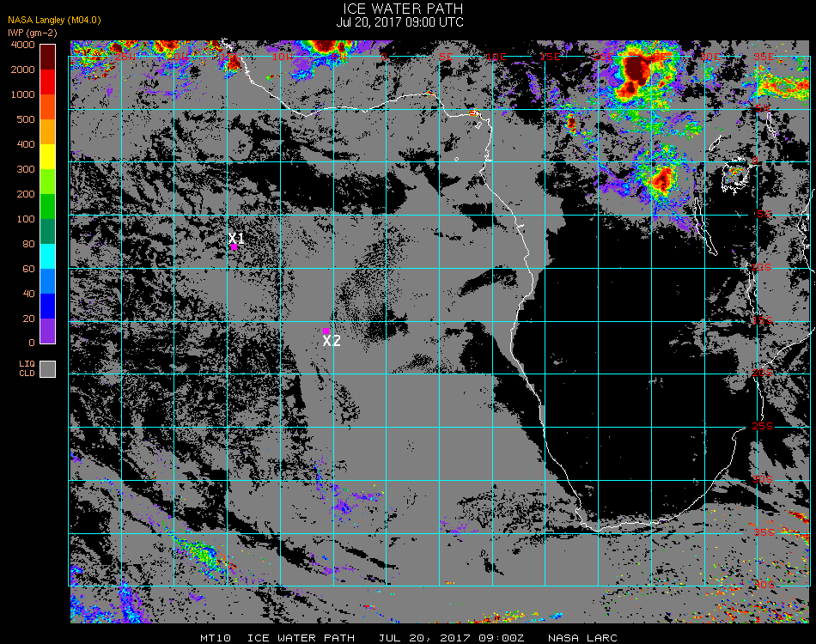
Task: Pick the orange-red 500-1000 legend swatch
Action: (48, 107)
